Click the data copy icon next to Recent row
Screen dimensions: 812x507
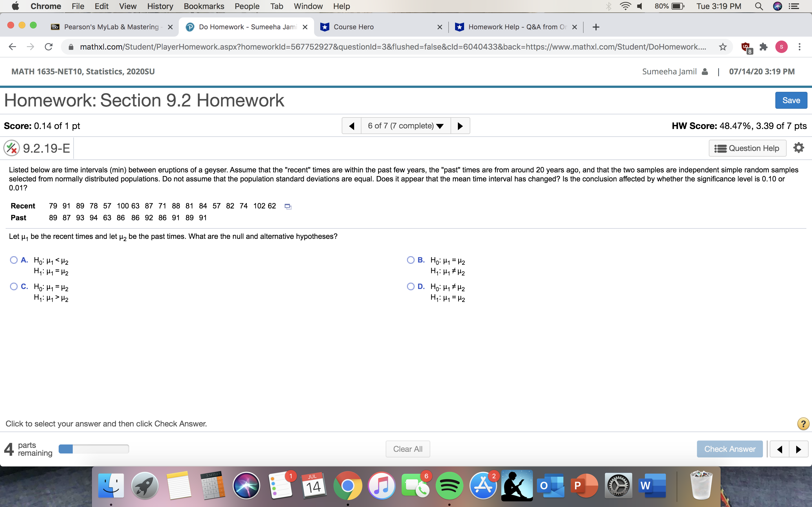pyautogui.click(x=288, y=205)
